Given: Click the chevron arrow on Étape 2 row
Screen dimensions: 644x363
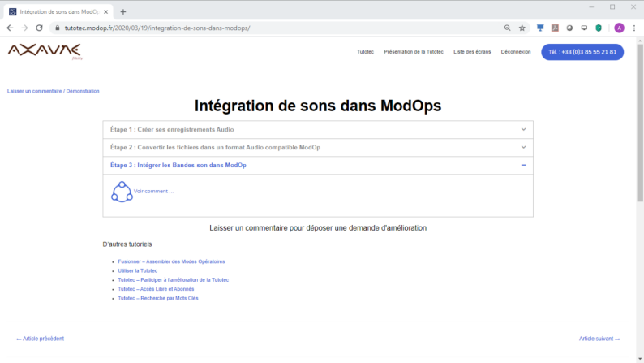Looking at the screenshot, I should (x=523, y=147).
